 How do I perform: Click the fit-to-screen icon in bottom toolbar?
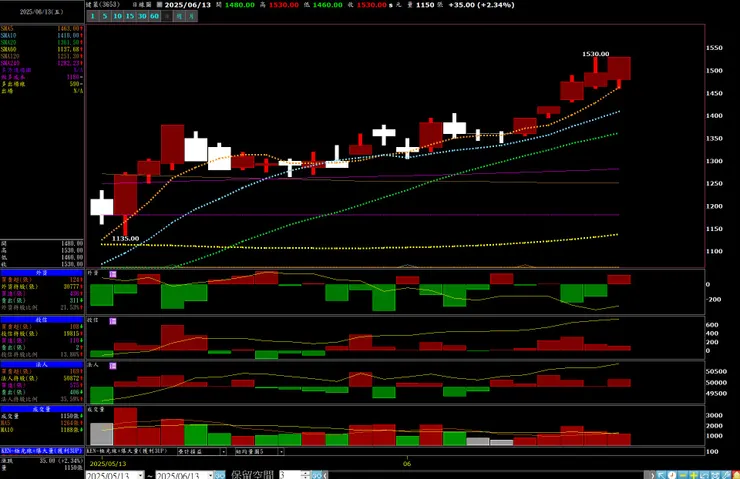(715, 475)
